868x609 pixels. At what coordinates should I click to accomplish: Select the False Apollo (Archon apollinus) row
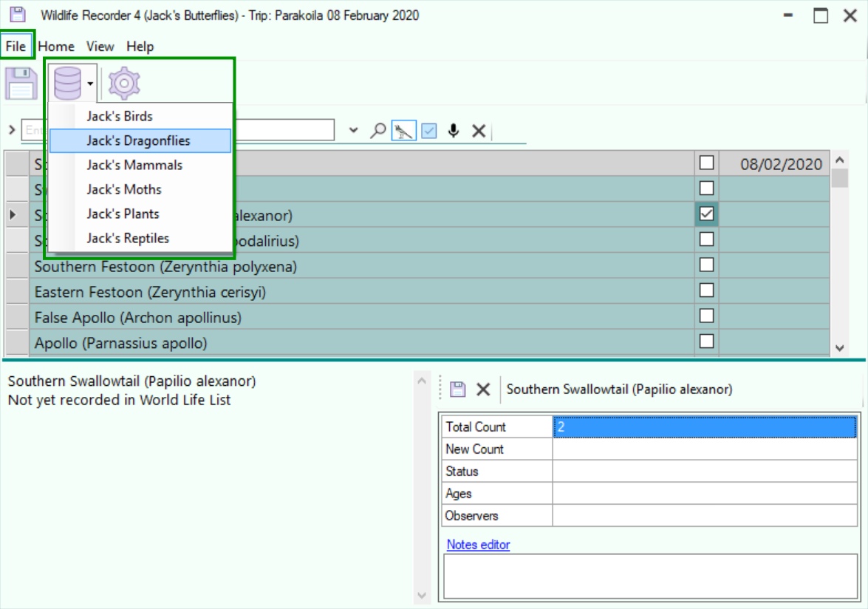point(362,317)
